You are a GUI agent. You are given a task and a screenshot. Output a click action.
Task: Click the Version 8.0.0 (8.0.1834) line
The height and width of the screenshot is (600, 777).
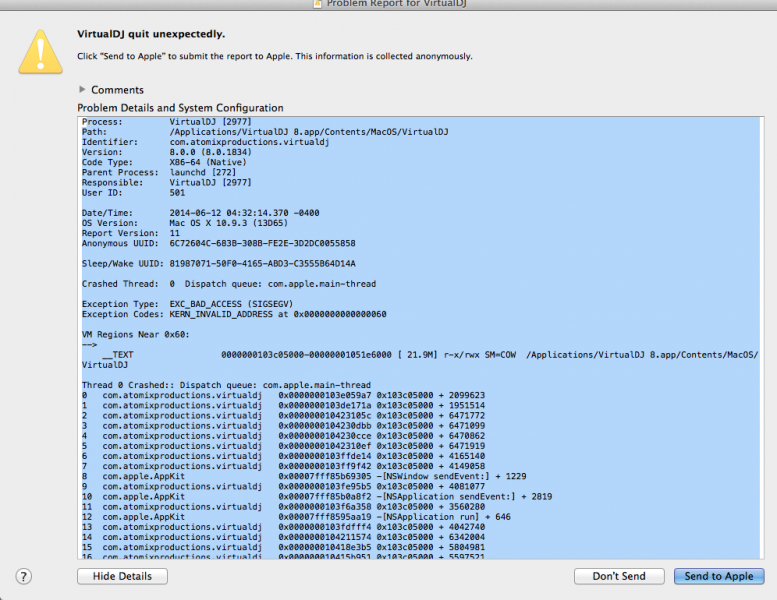point(166,152)
